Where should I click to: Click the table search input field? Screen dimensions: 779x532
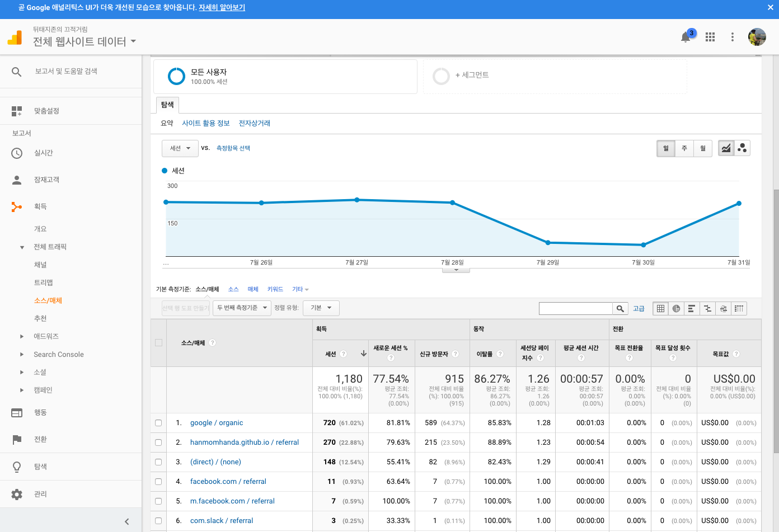click(x=576, y=309)
